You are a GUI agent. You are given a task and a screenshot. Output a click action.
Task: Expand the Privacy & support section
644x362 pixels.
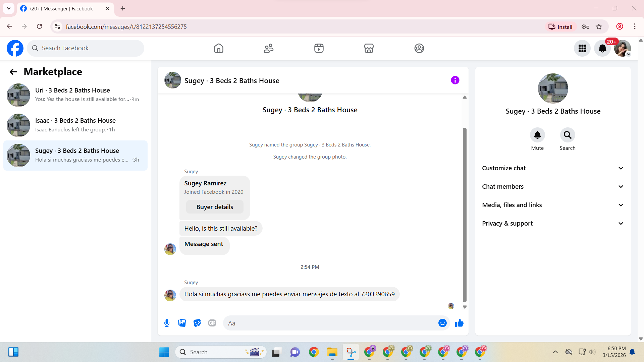(x=553, y=224)
